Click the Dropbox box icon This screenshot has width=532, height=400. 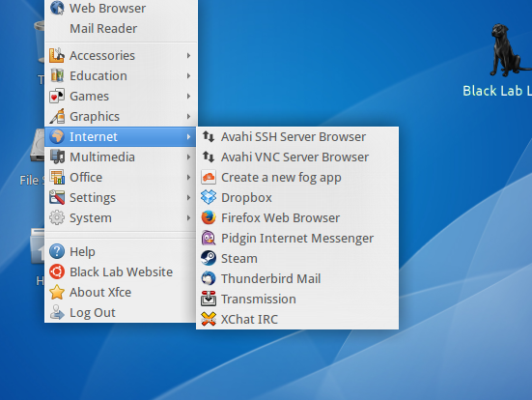[209, 197]
